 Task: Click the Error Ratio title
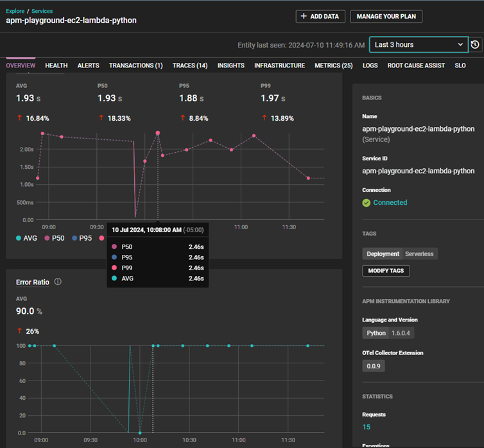(32, 282)
